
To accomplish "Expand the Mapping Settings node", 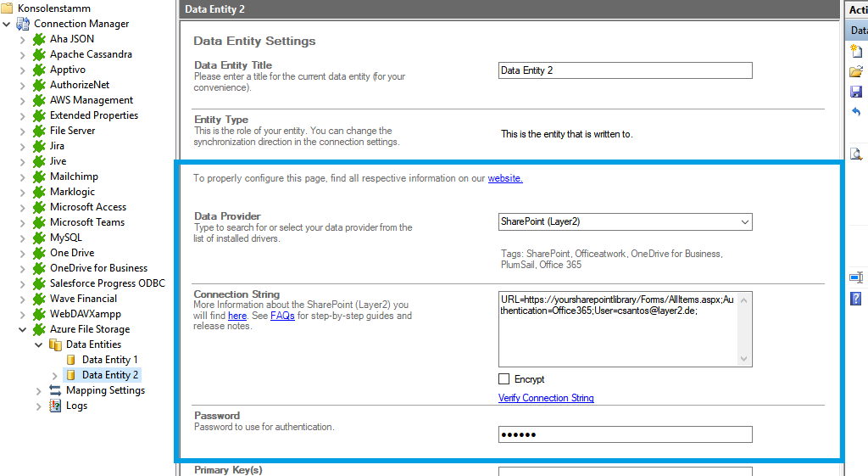I will click(x=38, y=390).
